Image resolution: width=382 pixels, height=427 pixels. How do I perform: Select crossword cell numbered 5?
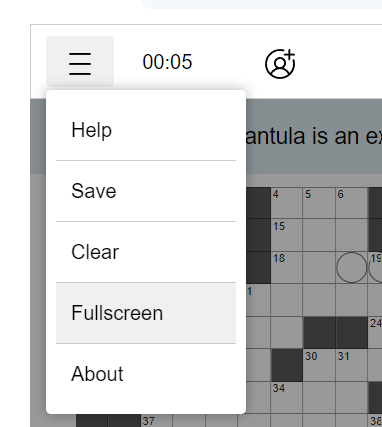319,203
